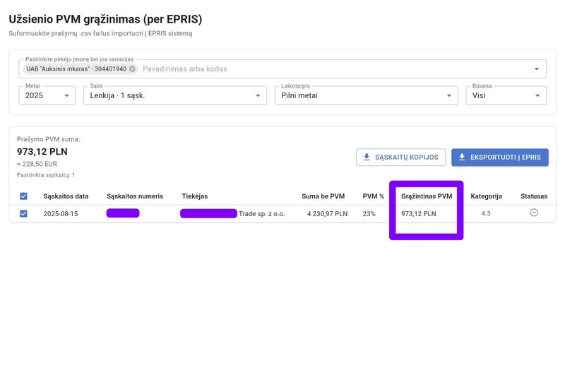Sort by Grąžintinas PVM column header
The image size is (565, 392).
[x=427, y=196]
